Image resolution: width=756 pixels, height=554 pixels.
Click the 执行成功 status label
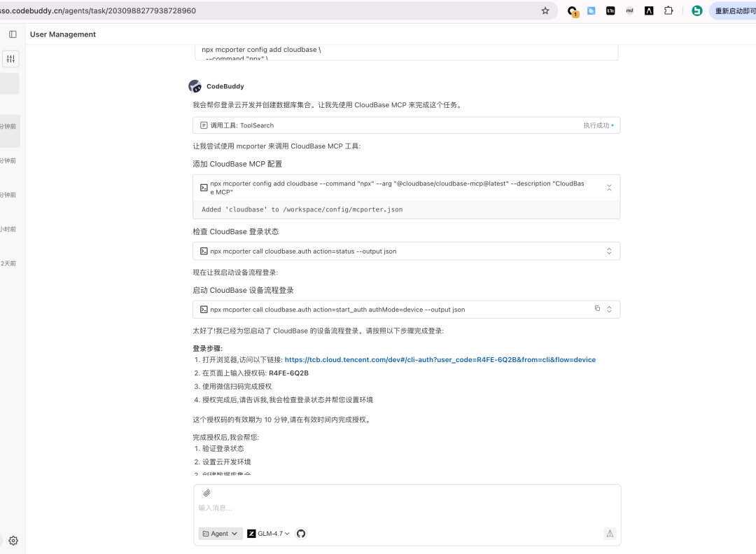point(596,125)
